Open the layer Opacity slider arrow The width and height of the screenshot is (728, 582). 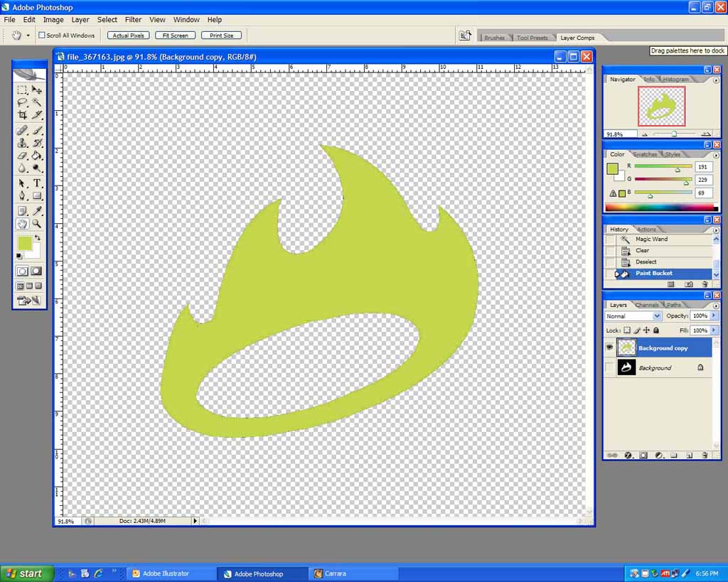(x=714, y=316)
